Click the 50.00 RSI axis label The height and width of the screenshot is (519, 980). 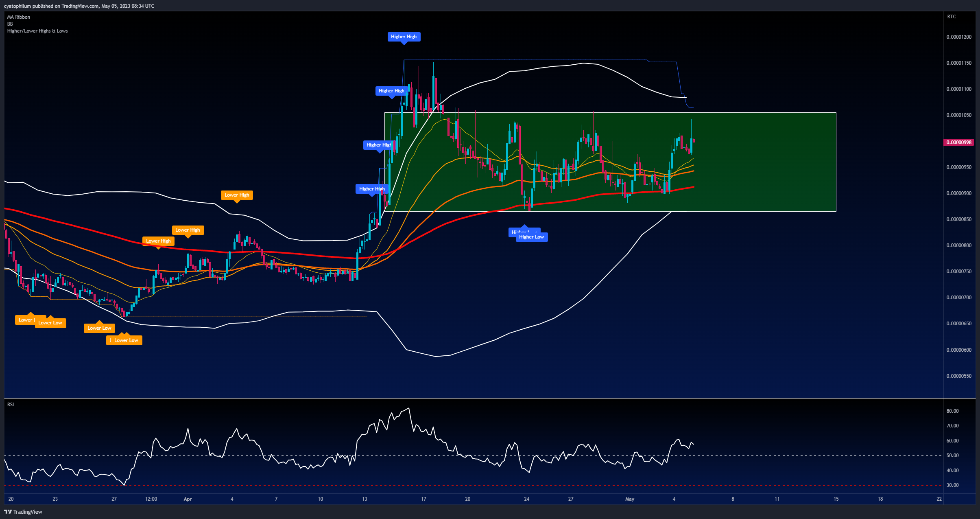952,455
